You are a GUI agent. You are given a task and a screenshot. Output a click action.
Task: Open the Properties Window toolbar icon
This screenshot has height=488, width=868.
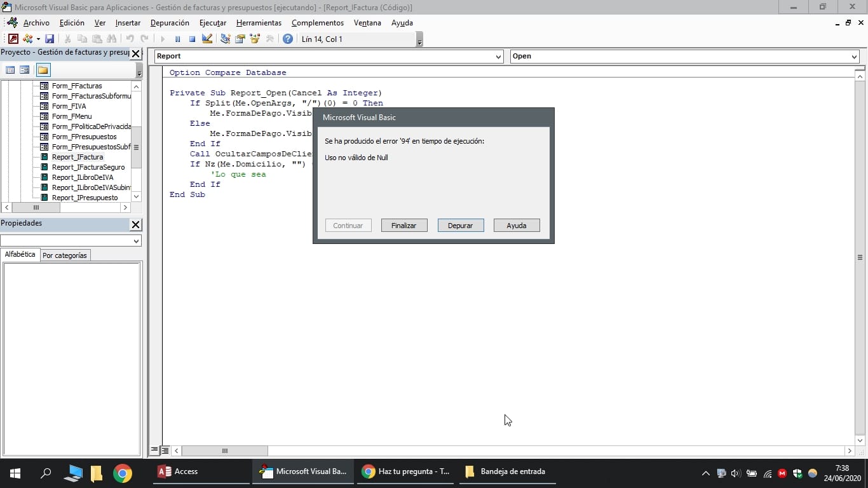(240, 39)
